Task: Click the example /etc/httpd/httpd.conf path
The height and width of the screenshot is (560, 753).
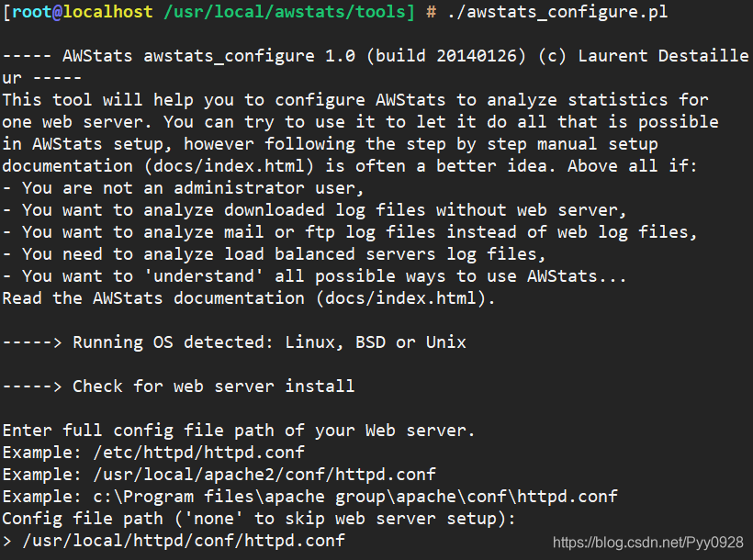Action: coord(199,453)
